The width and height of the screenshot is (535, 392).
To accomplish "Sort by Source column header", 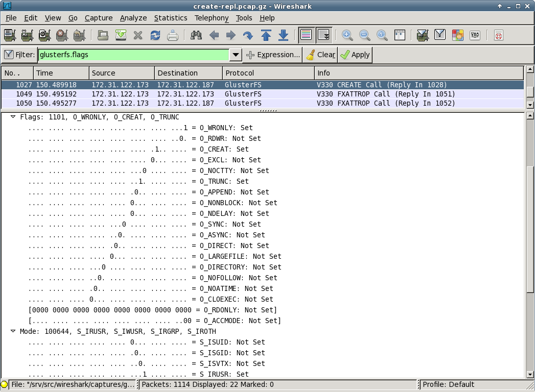I will pos(122,73).
